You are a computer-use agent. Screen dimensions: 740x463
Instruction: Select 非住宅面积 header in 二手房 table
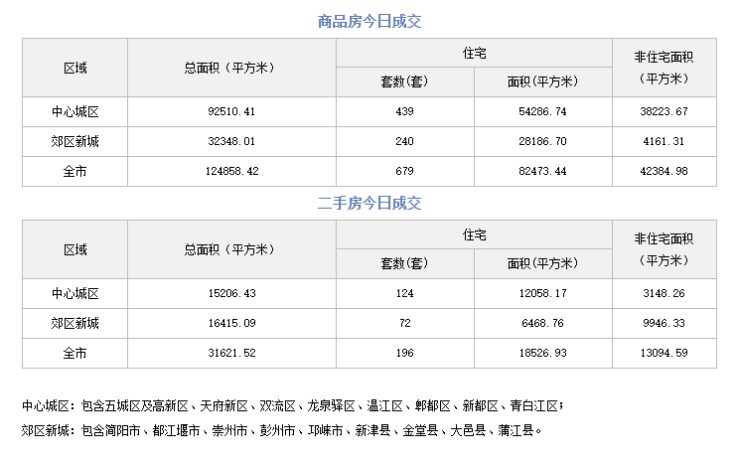(664, 249)
